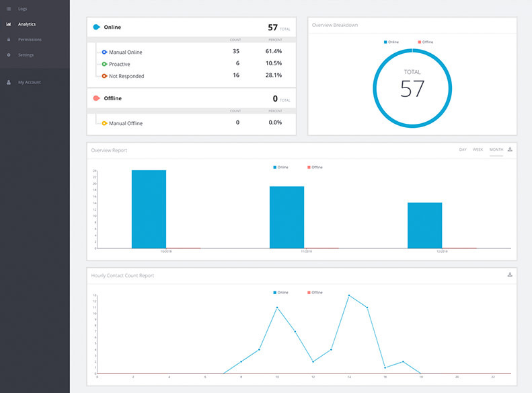Viewport: 532px width, 393px height.
Task: Download the Overview Report chart
Action: point(510,149)
